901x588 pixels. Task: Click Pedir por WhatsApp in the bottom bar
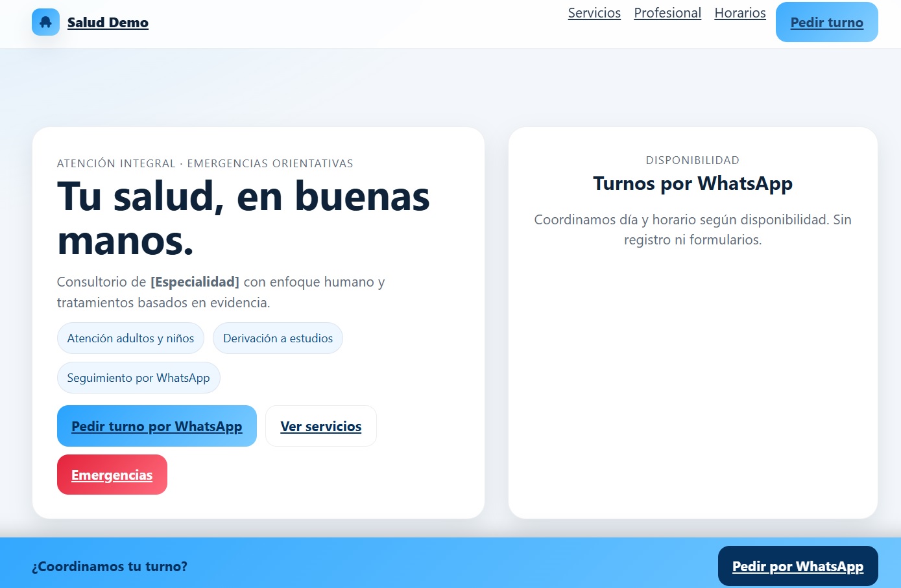(x=797, y=565)
